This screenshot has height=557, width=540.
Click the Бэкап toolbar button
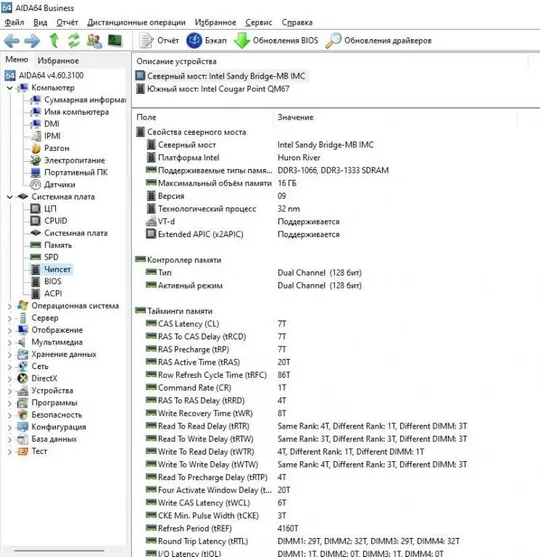[x=206, y=40]
